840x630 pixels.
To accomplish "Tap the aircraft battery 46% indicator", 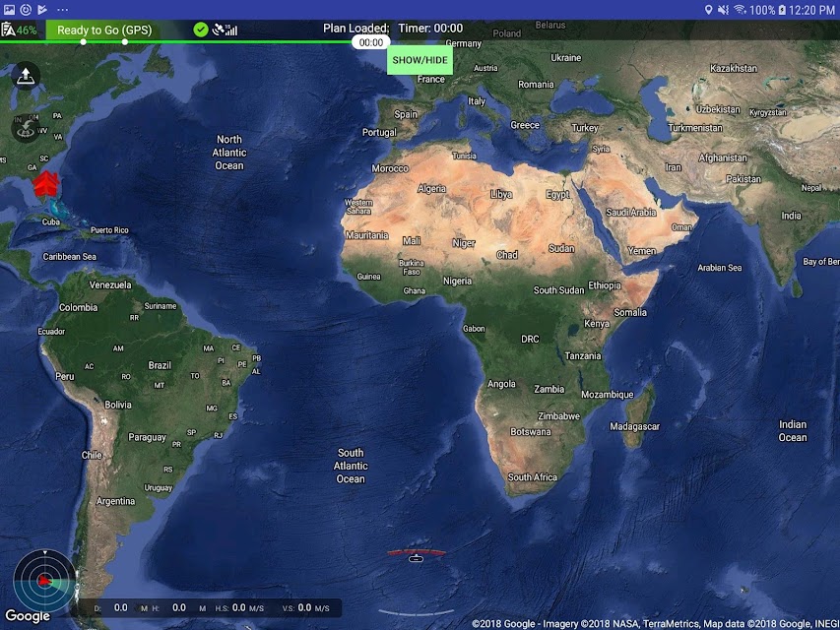I will pyautogui.click(x=20, y=30).
